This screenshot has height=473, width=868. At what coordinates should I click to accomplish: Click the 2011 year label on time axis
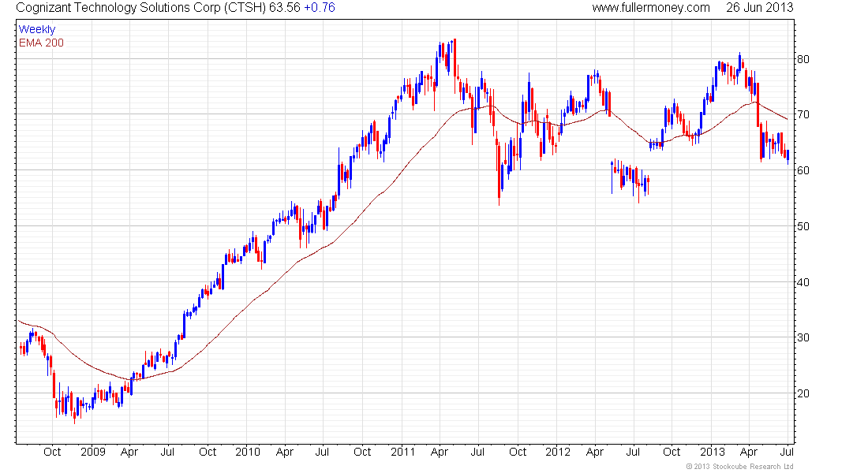[402, 452]
